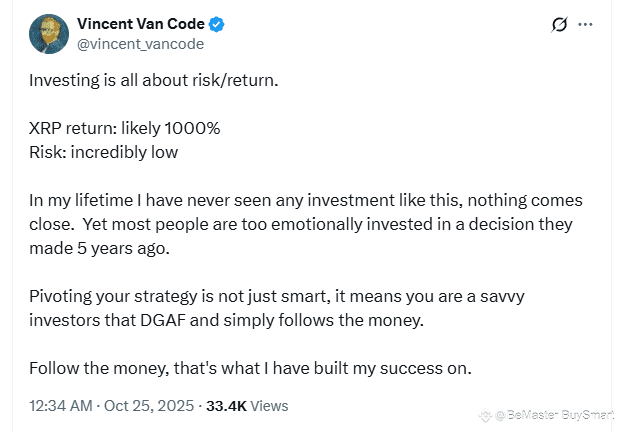Open the 33.4K Views count
The width and height of the screenshot is (622, 432).
point(247,406)
